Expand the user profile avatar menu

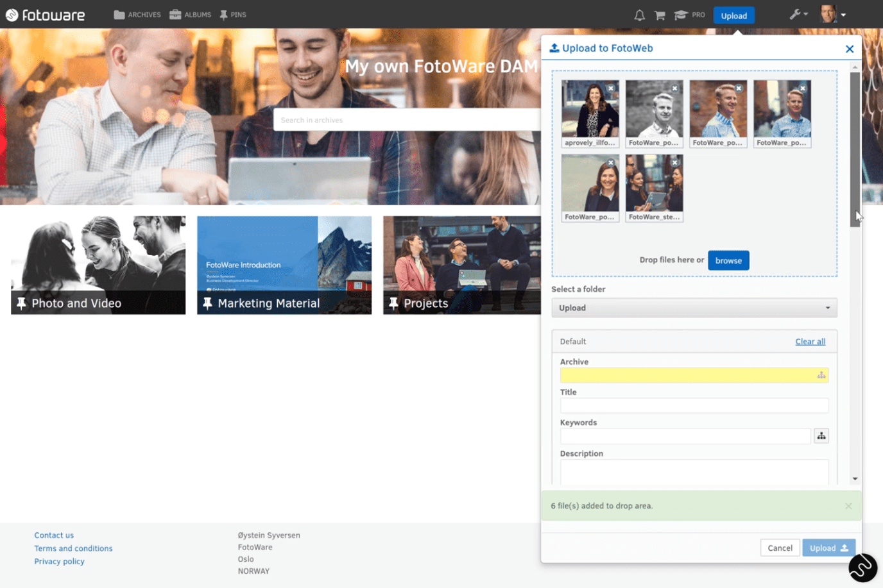pos(833,15)
